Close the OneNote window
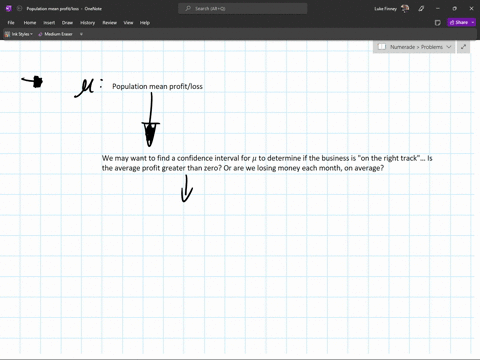 (471, 9)
